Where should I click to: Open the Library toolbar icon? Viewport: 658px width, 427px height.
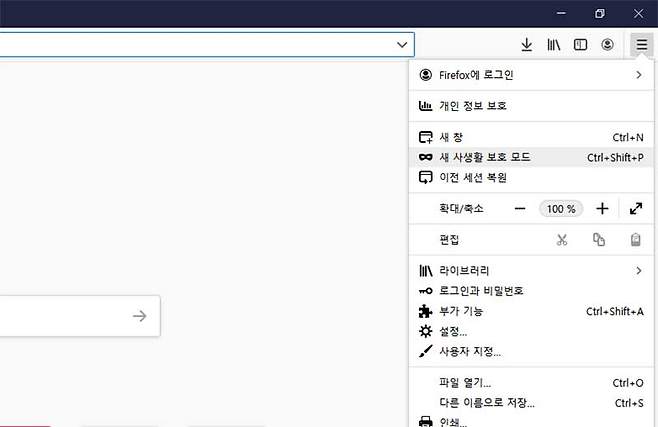point(554,44)
